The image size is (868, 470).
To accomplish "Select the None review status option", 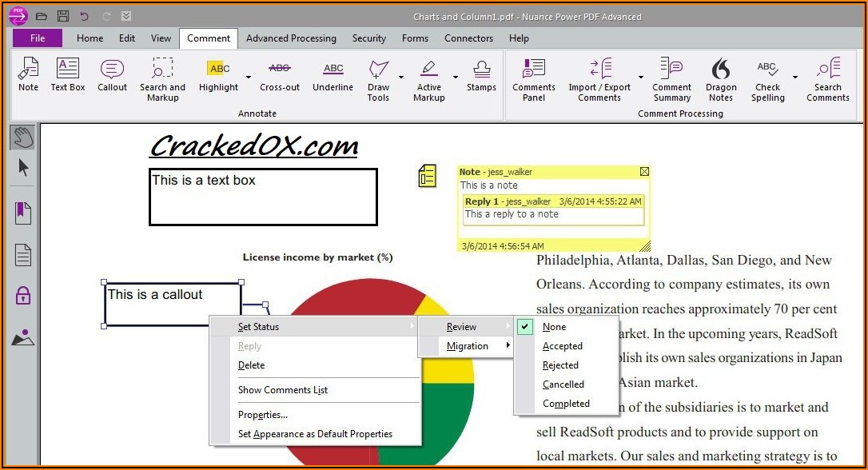I will tap(554, 327).
